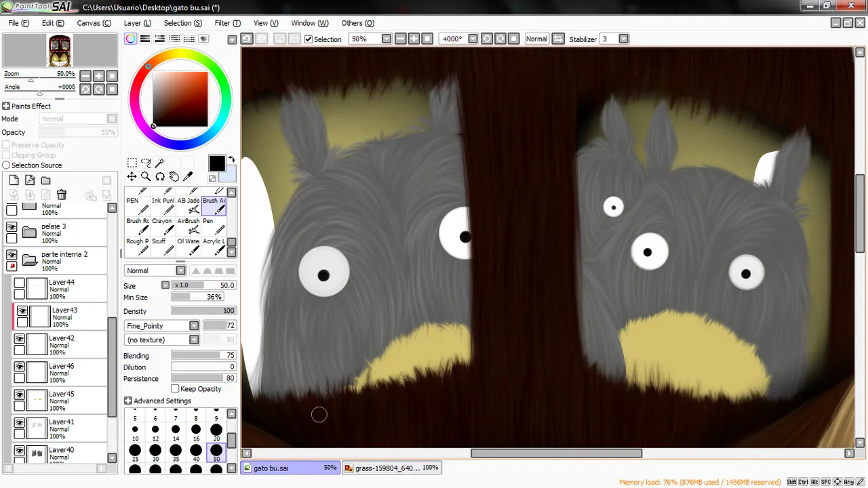Select the 30 brush size preset

155,452
